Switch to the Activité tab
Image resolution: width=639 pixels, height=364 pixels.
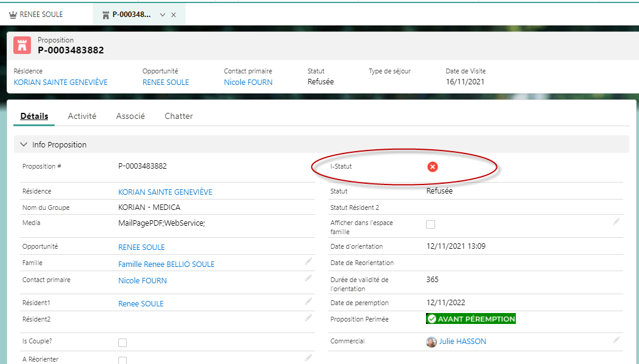82,116
